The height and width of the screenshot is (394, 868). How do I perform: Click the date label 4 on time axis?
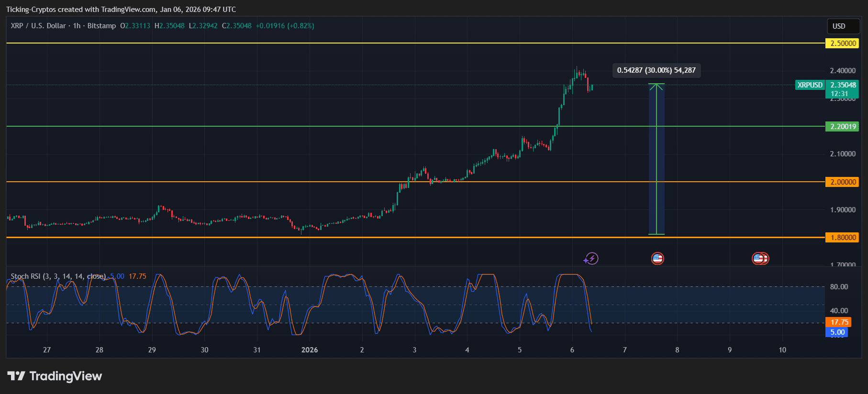coord(467,350)
